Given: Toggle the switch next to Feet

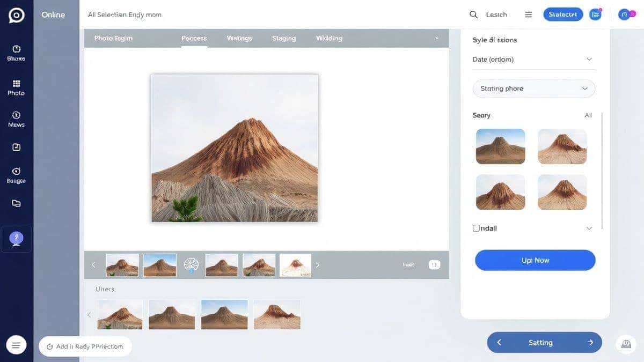Looking at the screenshot, I should click(x=434, y=264).
